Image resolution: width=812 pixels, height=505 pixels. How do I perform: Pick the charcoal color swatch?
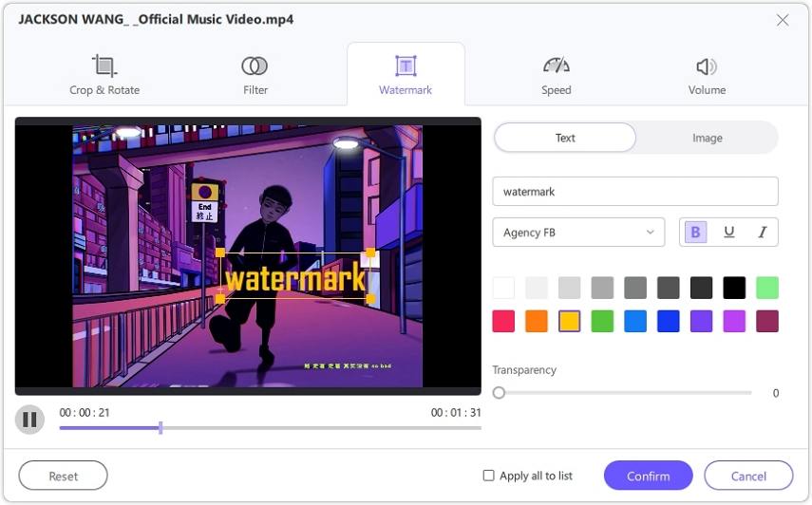(701, 288)
